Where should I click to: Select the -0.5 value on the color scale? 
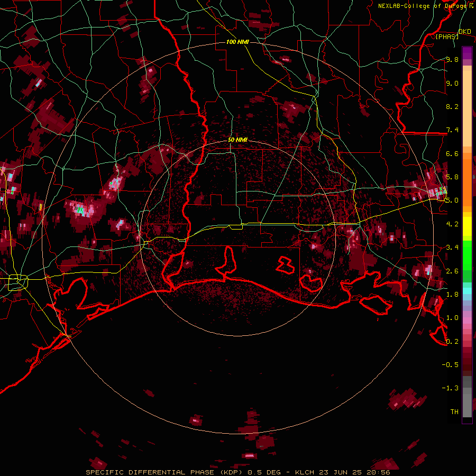click(450, 365)
